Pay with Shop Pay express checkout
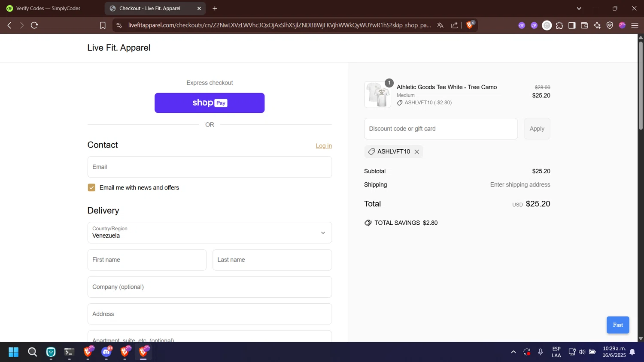Image resolution: width=644 pixels, height=362 pixels. 210,103
